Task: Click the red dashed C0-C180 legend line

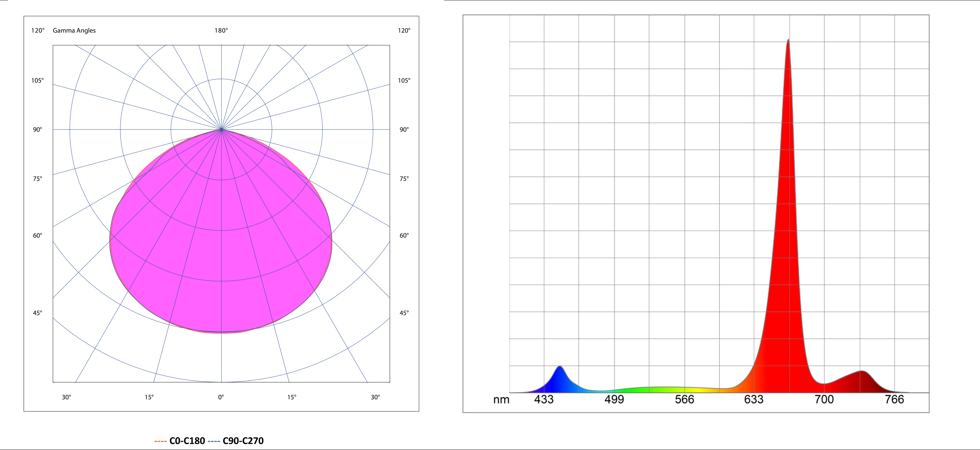Action: 160,441
